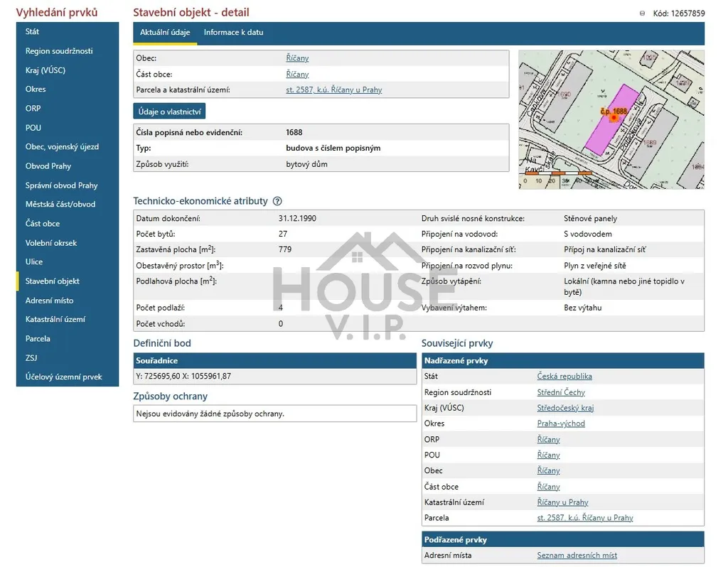This screenshot has height=567, width=728.
Task: Open help icon next to Technicko-ekonomické atributy
Action: pyautogui.click(x=277, y=202)
